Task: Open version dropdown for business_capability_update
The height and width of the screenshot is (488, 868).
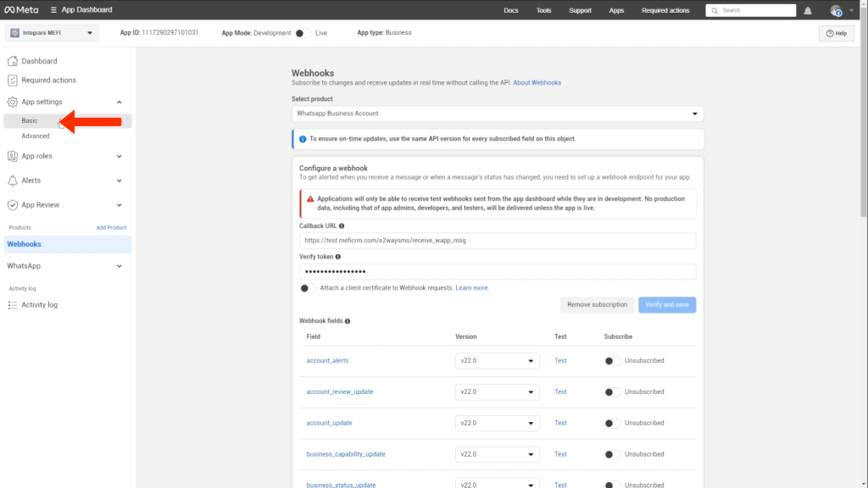Action: pyautogui.click(x=497, y=454)
